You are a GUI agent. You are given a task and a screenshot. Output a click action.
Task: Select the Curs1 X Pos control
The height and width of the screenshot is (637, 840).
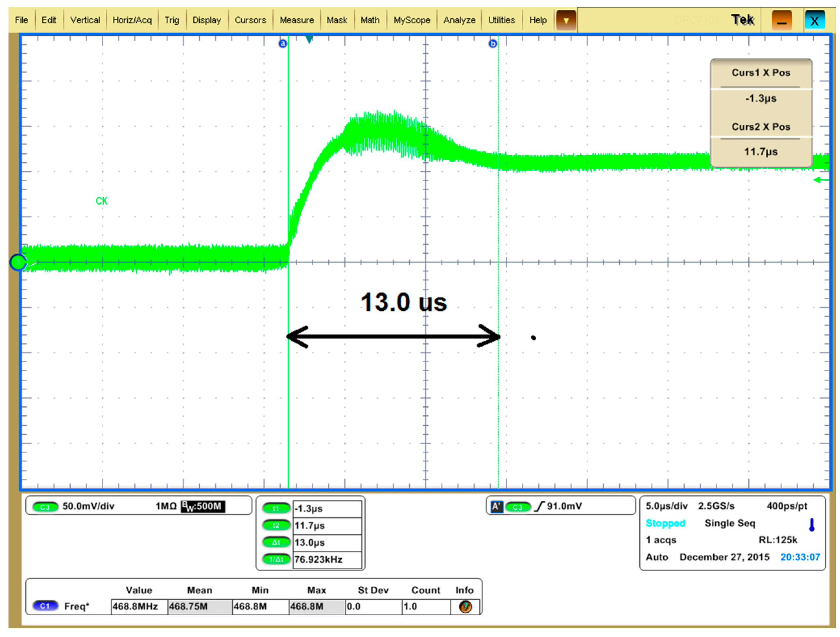(x=761, y=73)
